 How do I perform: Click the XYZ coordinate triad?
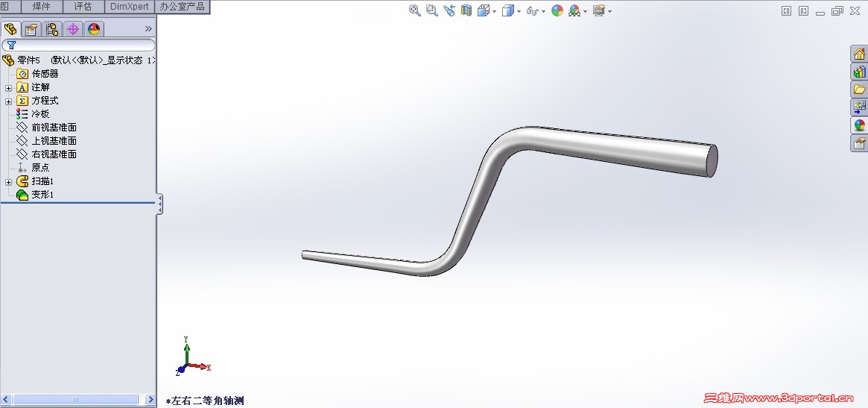193,356
